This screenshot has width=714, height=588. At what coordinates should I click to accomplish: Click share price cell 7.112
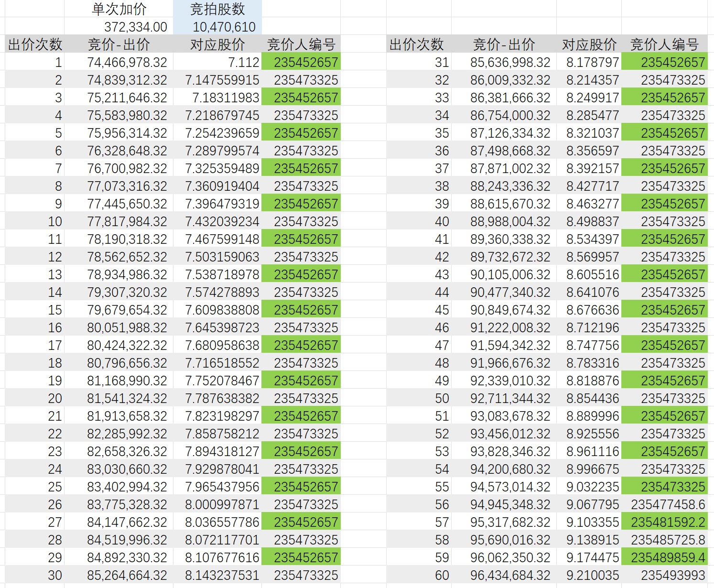tap(217, 62)
